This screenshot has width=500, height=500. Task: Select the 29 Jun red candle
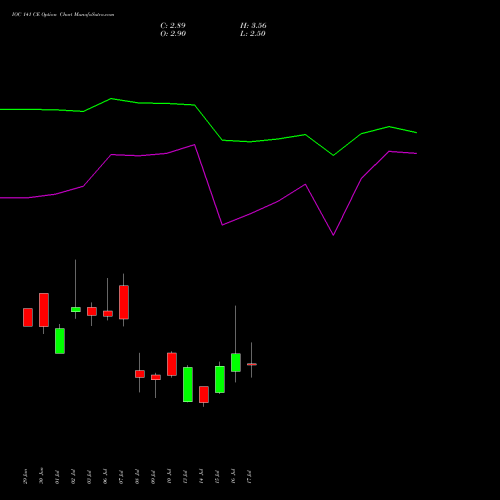(28, 317)
